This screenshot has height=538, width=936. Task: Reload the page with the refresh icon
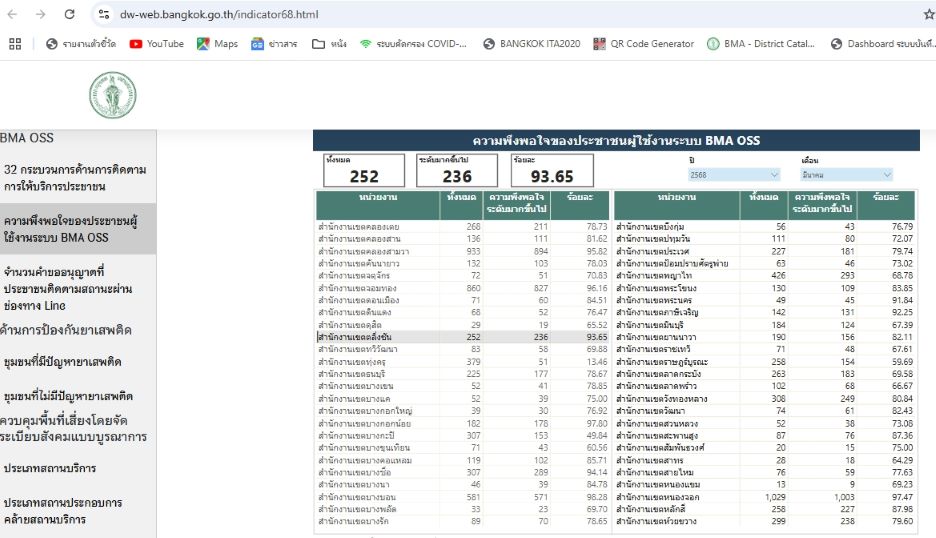(x=69, y=14)
